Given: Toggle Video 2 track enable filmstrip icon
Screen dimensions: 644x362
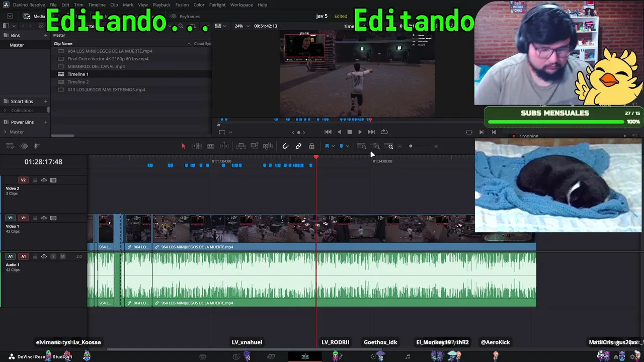Looking at the screenshot, I should [x=53, y=180].
